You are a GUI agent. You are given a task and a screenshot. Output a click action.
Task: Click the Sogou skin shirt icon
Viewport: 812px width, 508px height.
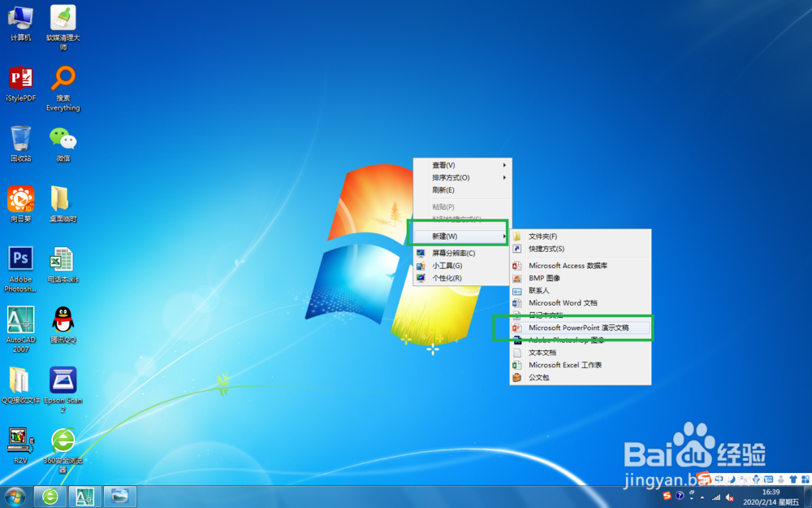(x=793, y=480)
